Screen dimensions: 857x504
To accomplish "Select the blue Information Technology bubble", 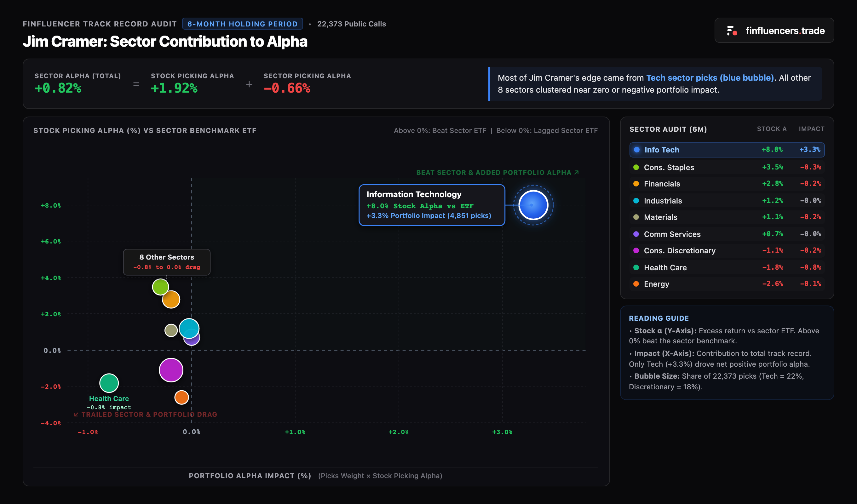I will (533, 205).
